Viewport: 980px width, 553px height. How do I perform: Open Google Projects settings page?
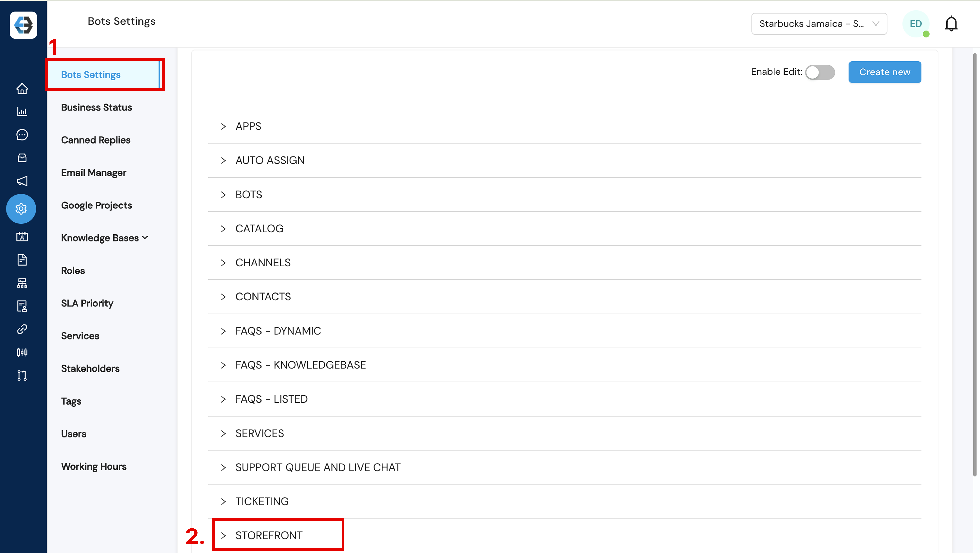click(x=96, y=205)
